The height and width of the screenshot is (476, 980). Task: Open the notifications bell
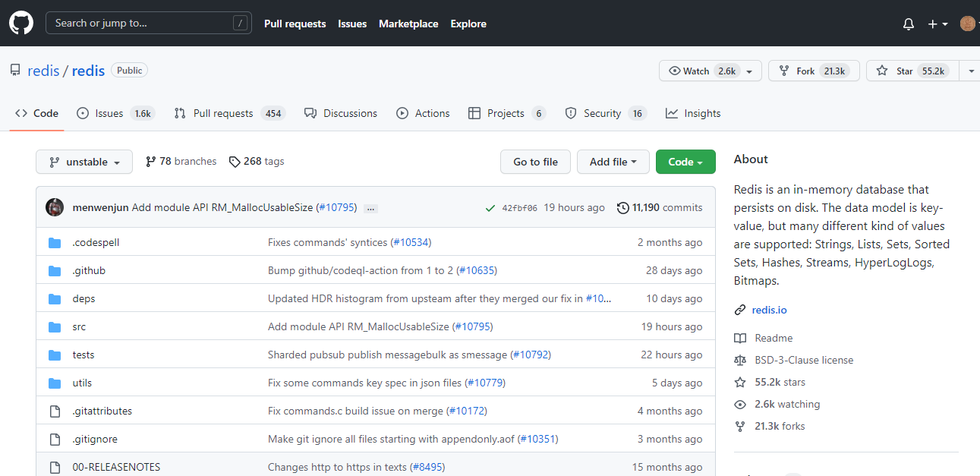[x=909, y=24]
